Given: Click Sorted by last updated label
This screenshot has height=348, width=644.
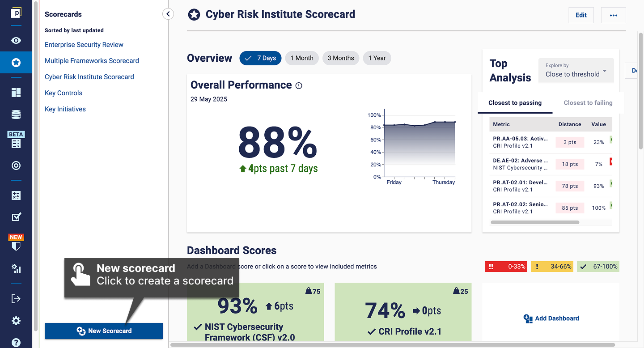Looking at the screenshot, I should (74, 30).
